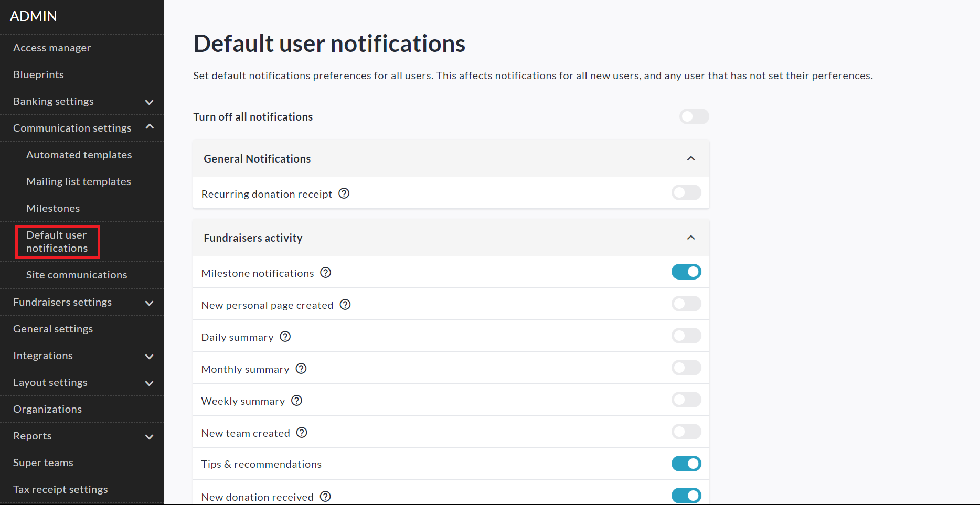Show info for Monthly summary question mark
The width and height of the screenshot is (980, 505).
pos(301,369)
